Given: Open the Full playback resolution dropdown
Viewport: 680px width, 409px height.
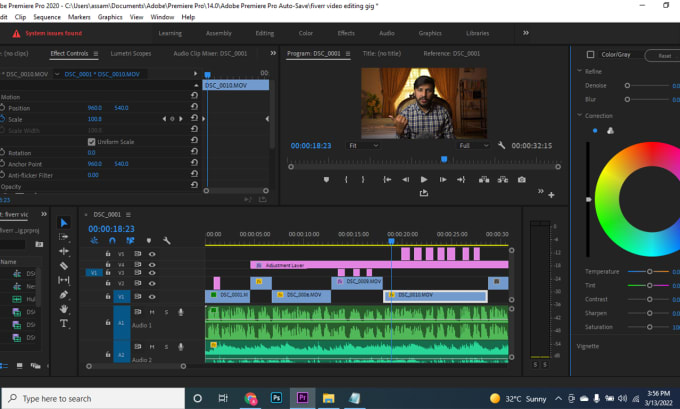Looking at the screenshot, I should point(474,146).
